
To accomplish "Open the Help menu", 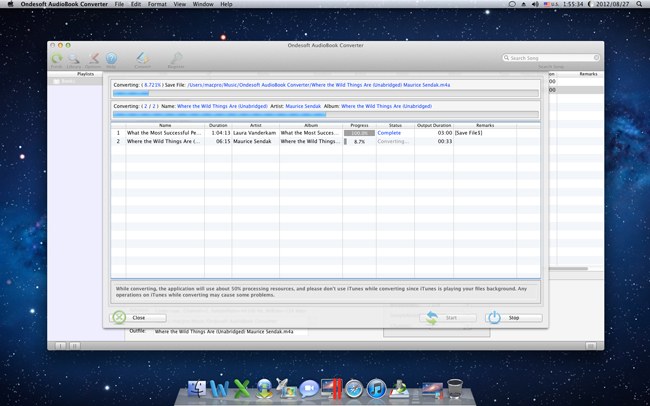I will [226, 4].
